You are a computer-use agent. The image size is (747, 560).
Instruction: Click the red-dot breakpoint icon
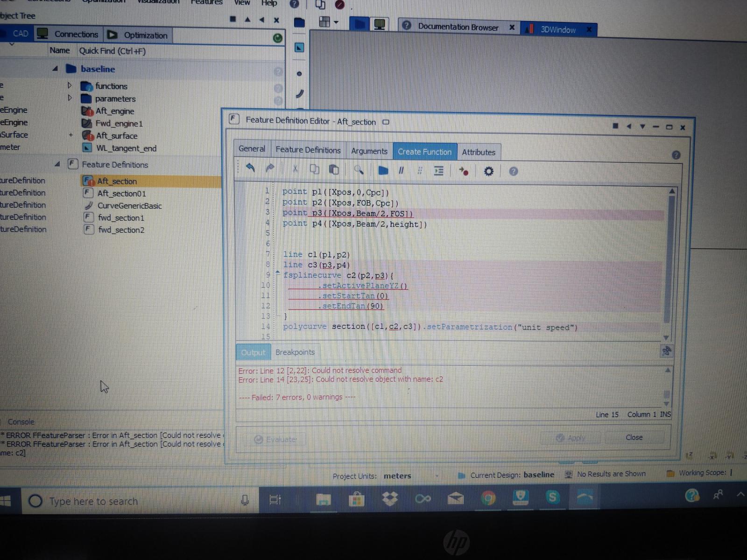(x=464, y=171)
